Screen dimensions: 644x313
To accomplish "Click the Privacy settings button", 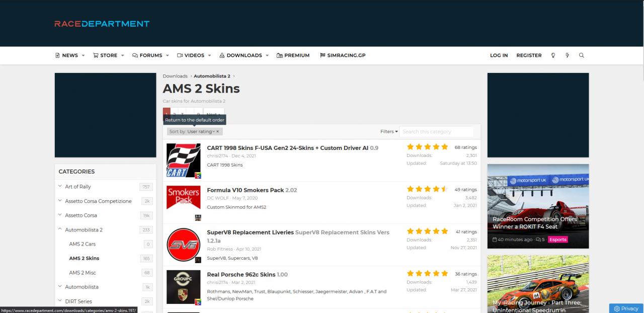I will 626,308.
